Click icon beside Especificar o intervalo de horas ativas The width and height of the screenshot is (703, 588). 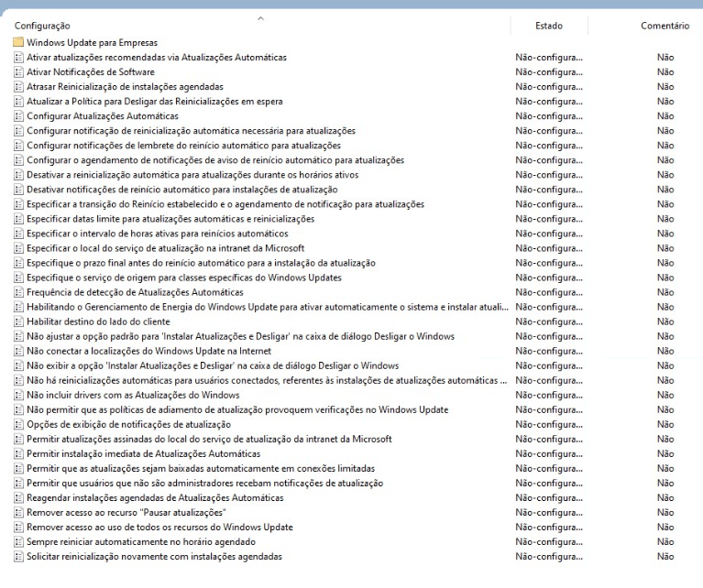point(18,234)
